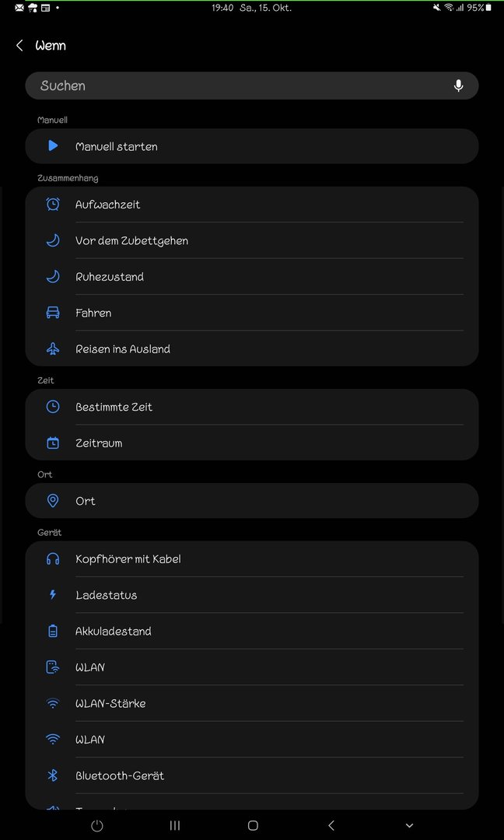This screenshot has height=840, width=504.
Task: Choose "Vor dem Zubettgehen" from the list
Action: pos(131,241)
